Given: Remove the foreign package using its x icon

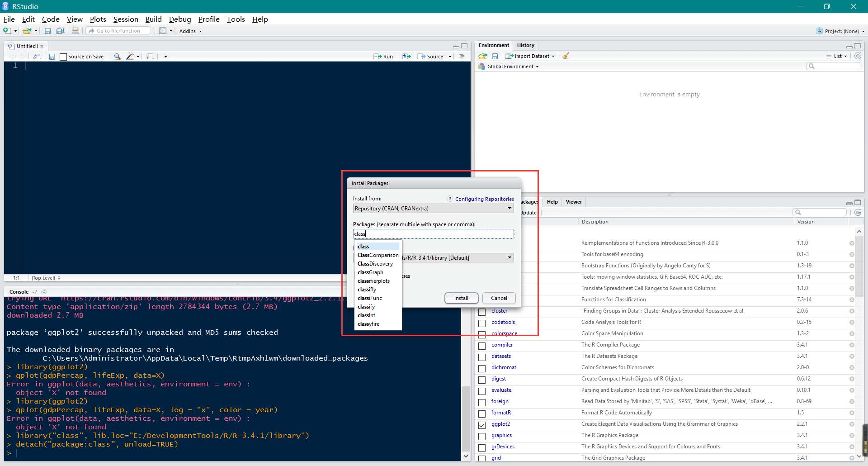Looking at the screenshot, I should pos(852,402).
